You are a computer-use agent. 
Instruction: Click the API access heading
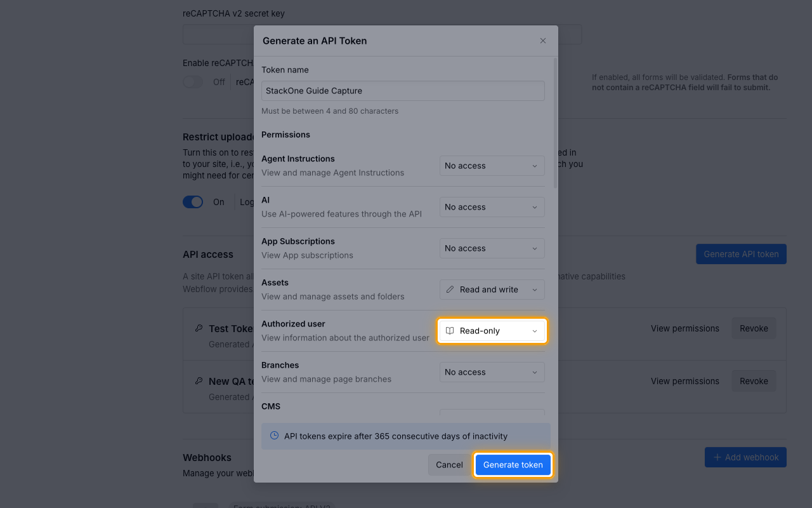tap(208, 254)
